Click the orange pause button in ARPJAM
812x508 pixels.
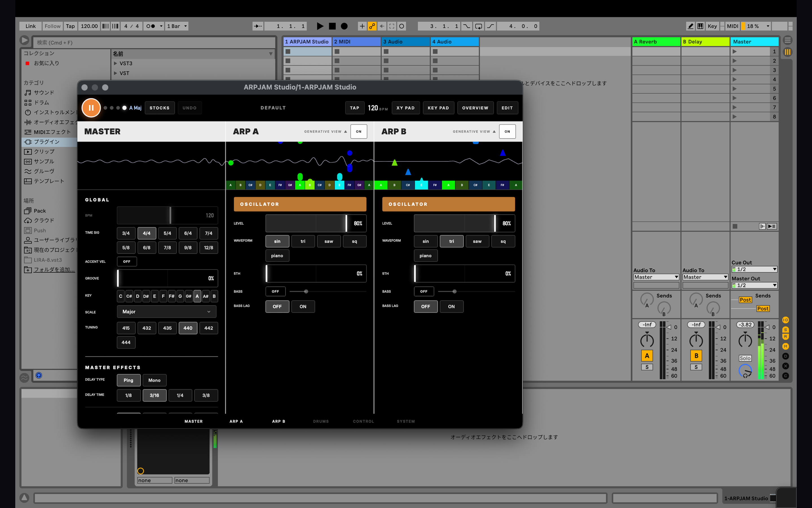(91, 108)
